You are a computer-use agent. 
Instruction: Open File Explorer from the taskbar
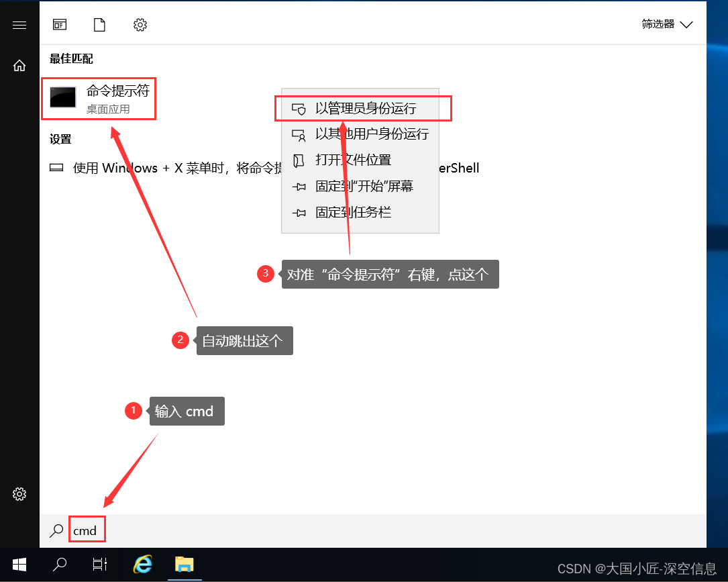pyautogui.click(x=185, y=565)
